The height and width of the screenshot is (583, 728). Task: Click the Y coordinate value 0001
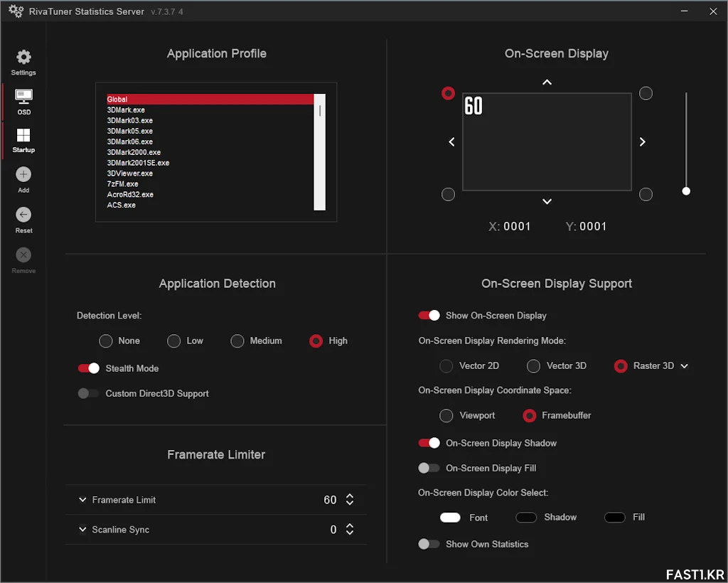(x=593, y=227)
